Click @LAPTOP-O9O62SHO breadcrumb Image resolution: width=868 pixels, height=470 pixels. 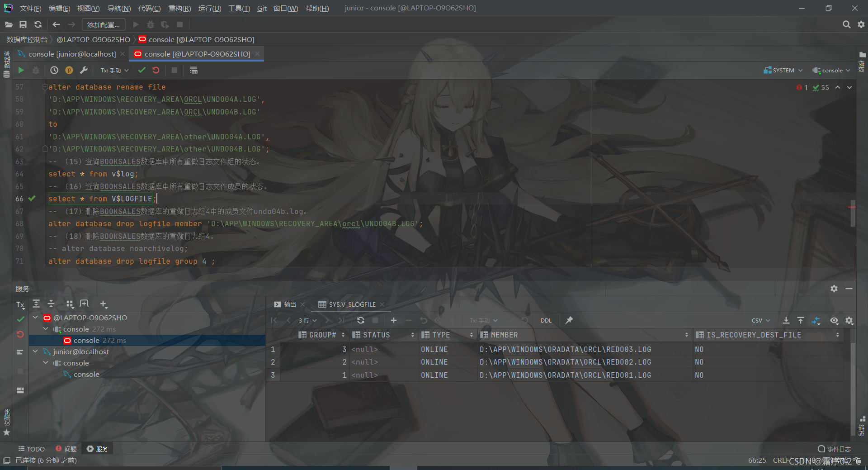(93, 39)
